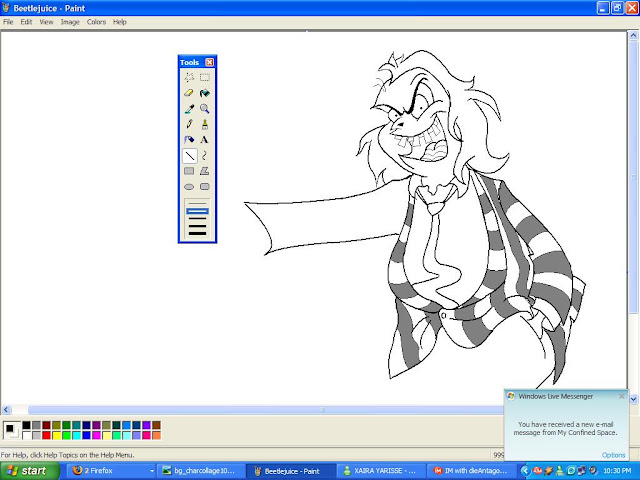The width and height of the screenshot is (640, 480).
Task: Click the 10:30 PM system clock
Action: coord(617,471)
